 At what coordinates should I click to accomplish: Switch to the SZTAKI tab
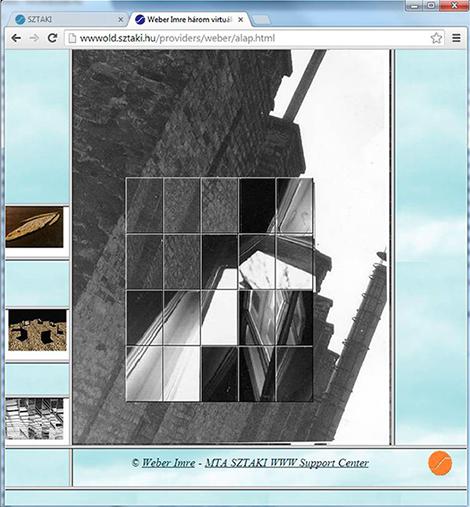pos(67,19)
